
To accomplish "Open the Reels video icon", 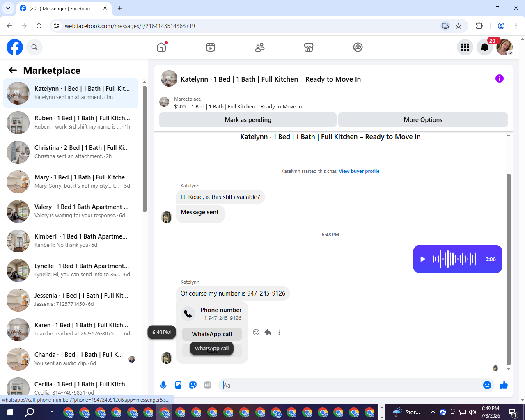I will pos(211,47).
